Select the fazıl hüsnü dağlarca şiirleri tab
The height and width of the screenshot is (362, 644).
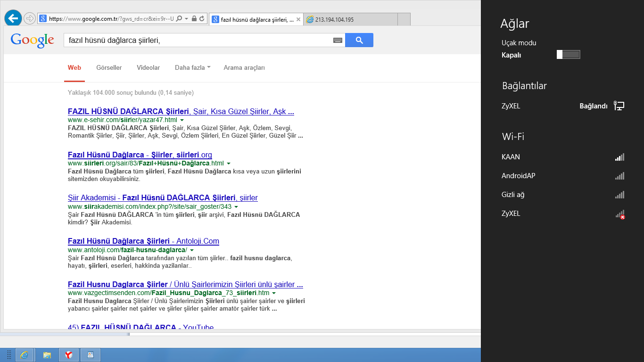[256, 19]
